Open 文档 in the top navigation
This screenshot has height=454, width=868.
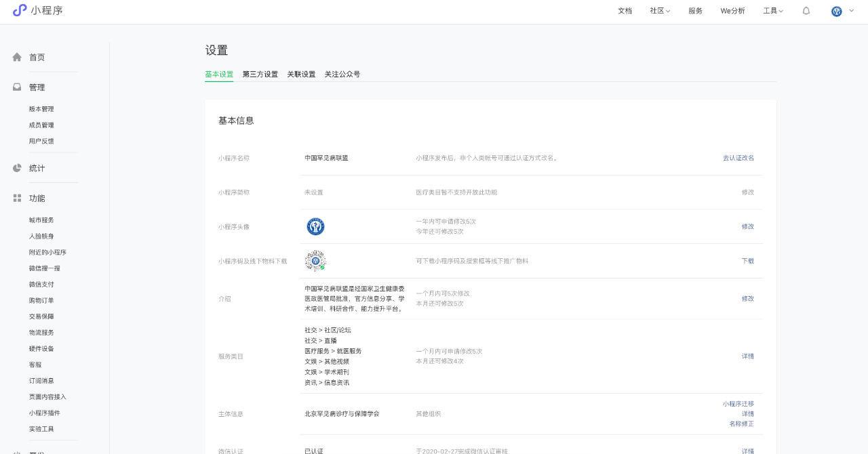625,11
